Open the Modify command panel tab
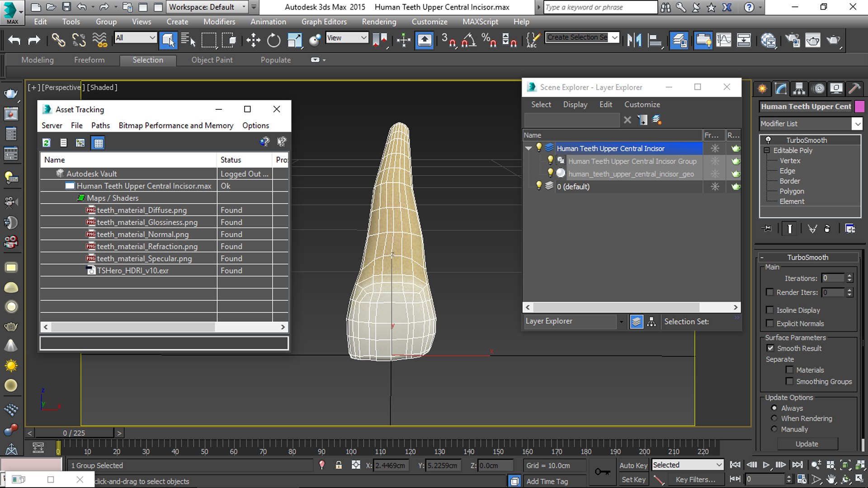 click(x=781, y=88)
